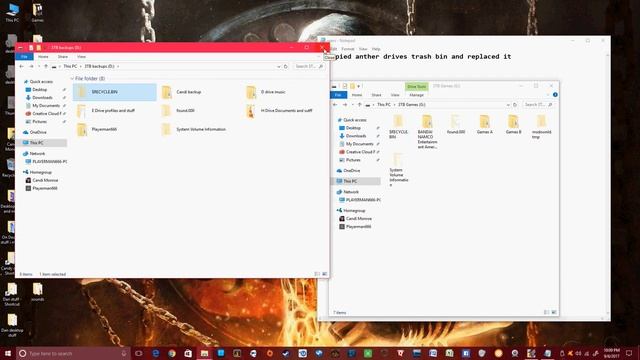Viewport: 640px width, 360px height.
Task: Refresh the 3TB Games folder view
Action: click(515, 105)
